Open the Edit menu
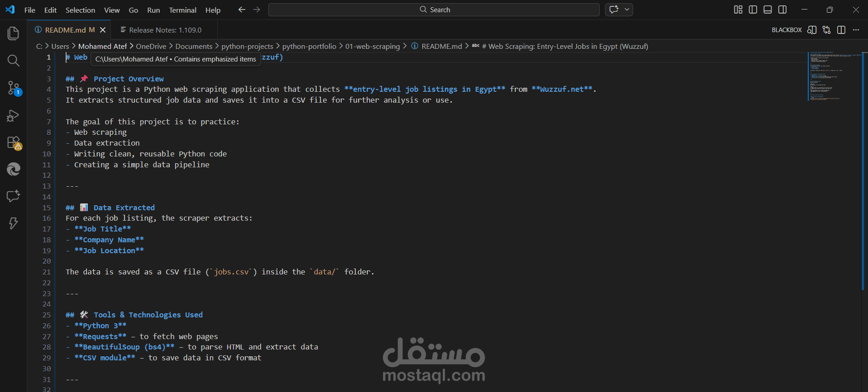868x392 pixels. point(50,10)
